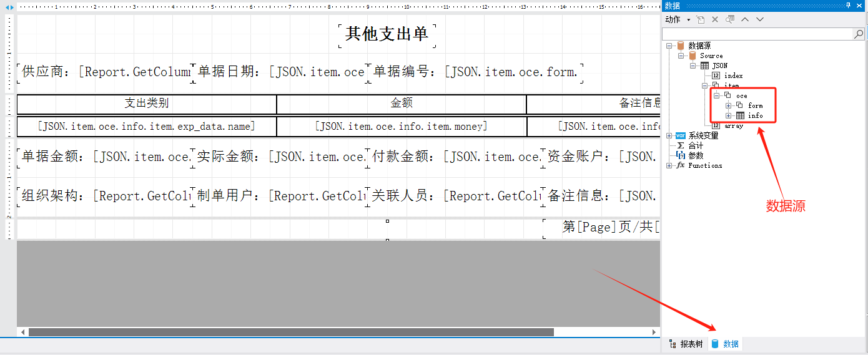
Task: Select the 供应商 text field
Action: click(x=104, y=72)
